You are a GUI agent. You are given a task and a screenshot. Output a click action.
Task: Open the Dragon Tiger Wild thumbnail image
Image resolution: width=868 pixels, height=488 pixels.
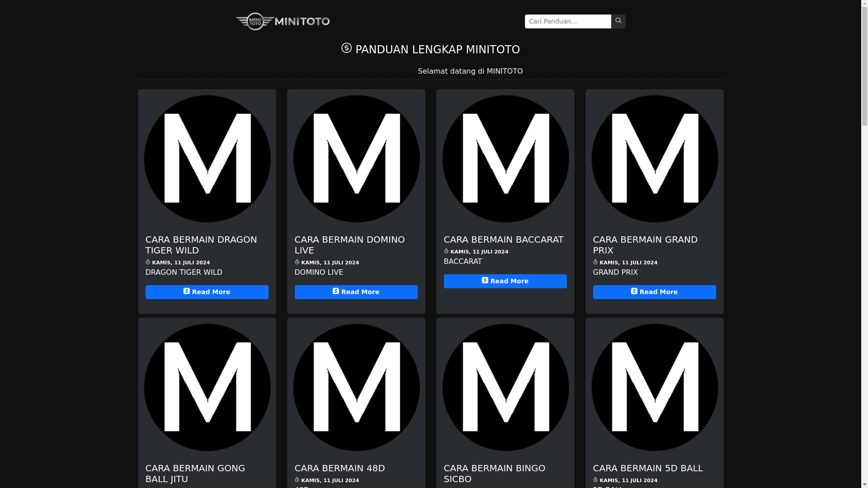click(207, 159)
